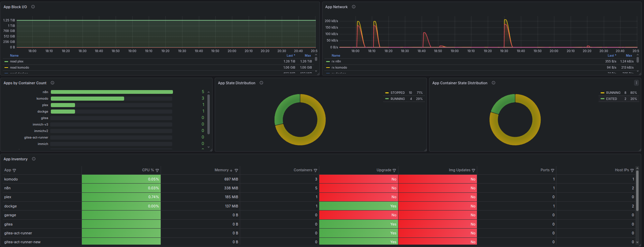644x247 pixels.
Task: Open the App Block I/O info icon
Action: [x=33, y=7]
